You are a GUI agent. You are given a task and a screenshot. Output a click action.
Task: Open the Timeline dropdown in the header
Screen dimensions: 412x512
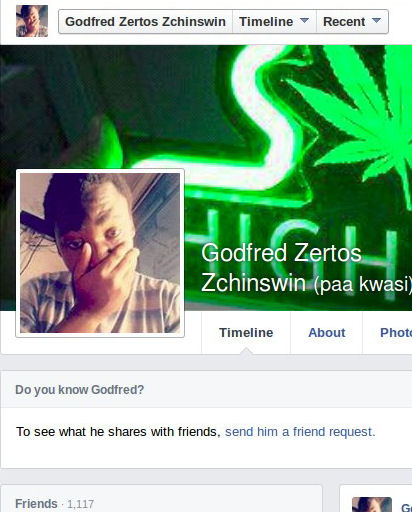click(274, 22)
